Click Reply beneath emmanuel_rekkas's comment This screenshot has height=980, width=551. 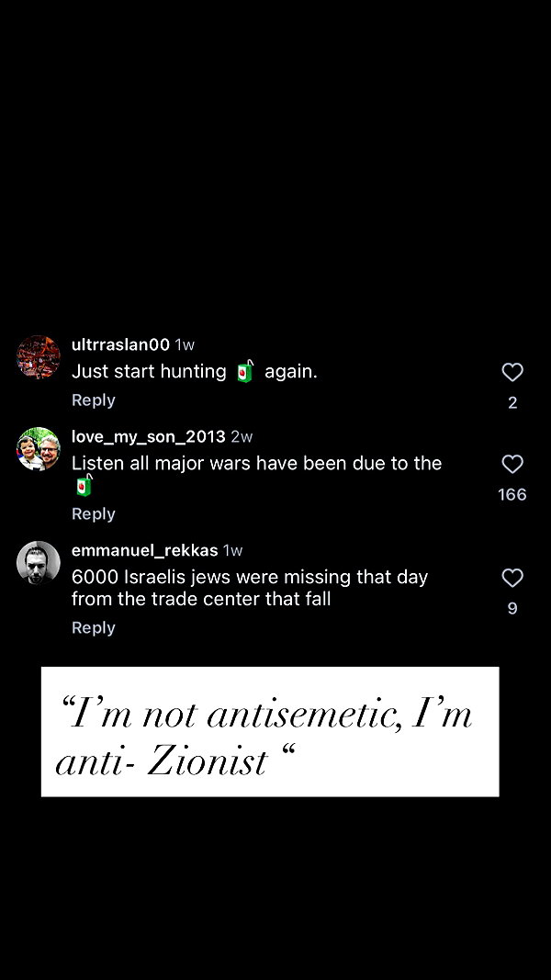click(x=94, y=627)
